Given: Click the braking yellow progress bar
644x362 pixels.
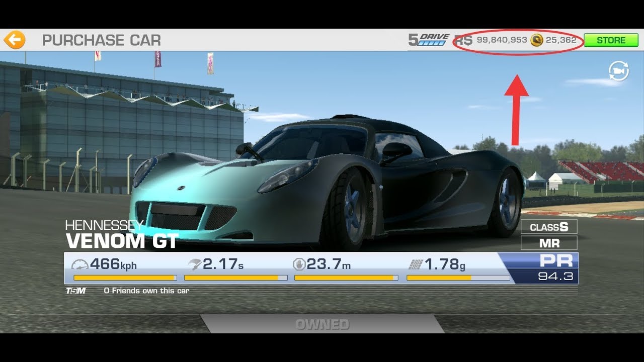Looking at the screenshot, I should coord(346,278).
